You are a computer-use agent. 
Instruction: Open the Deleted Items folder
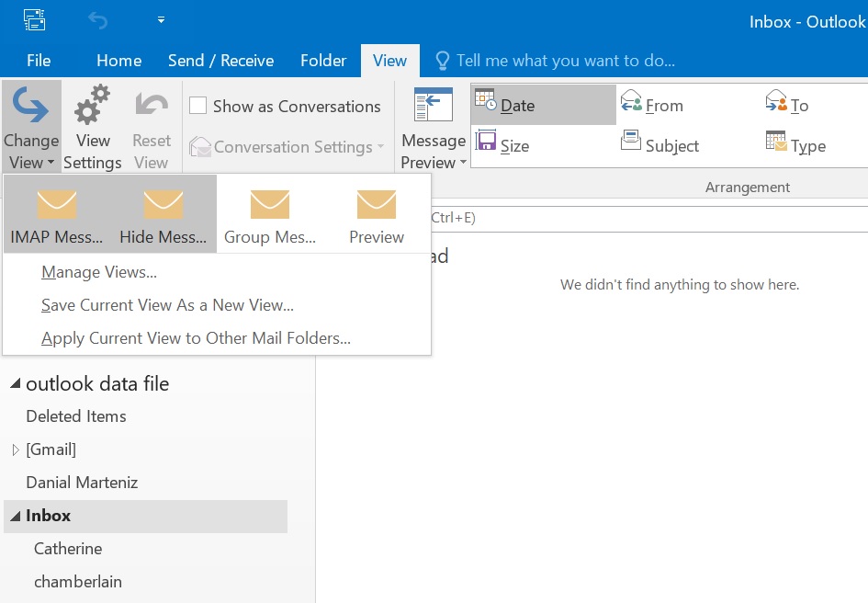(x=76, y=416)
